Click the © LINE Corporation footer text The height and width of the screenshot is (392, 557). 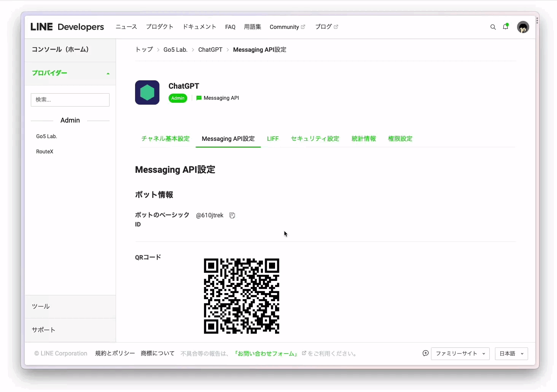click(61, 353)
